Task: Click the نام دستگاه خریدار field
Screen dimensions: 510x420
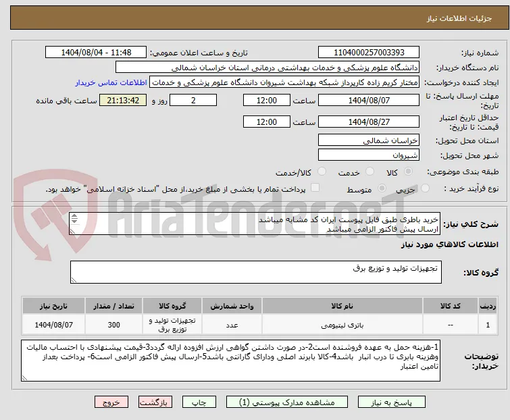Action: click(267, 68)
